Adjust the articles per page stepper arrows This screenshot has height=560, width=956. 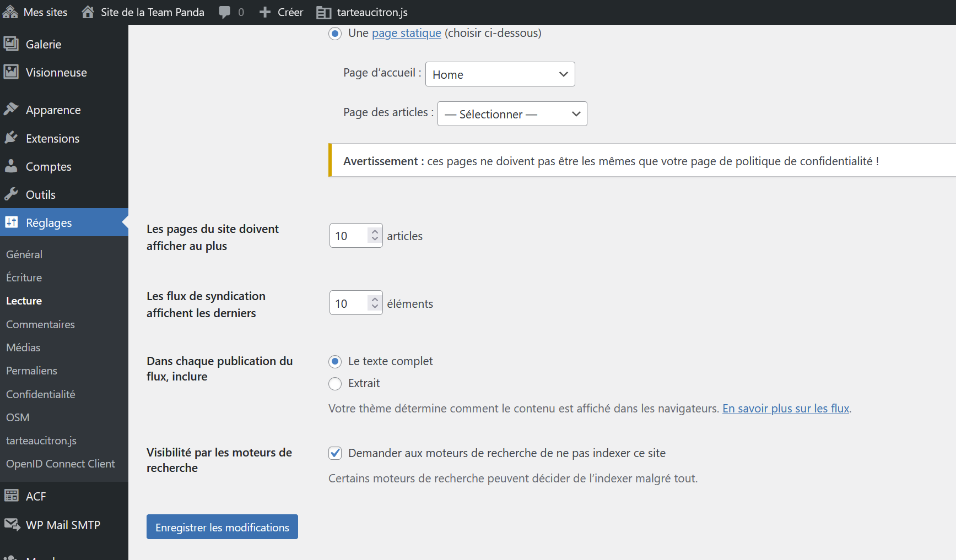(375, 236)
